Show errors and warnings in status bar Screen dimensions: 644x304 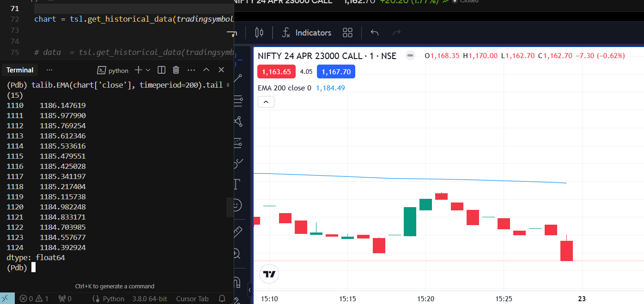click(x=34, y=298)
